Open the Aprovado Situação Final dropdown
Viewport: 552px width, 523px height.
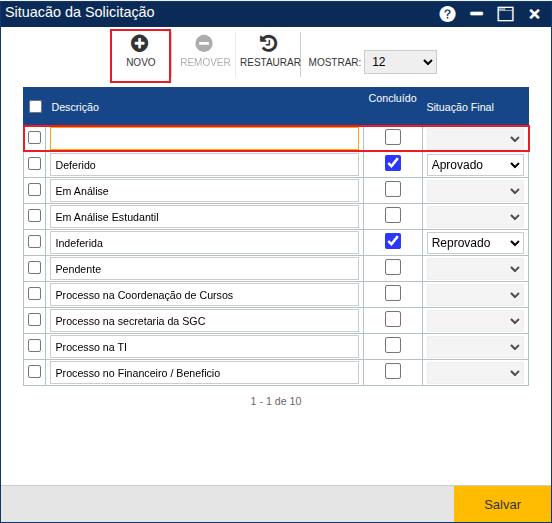[475, 165]
